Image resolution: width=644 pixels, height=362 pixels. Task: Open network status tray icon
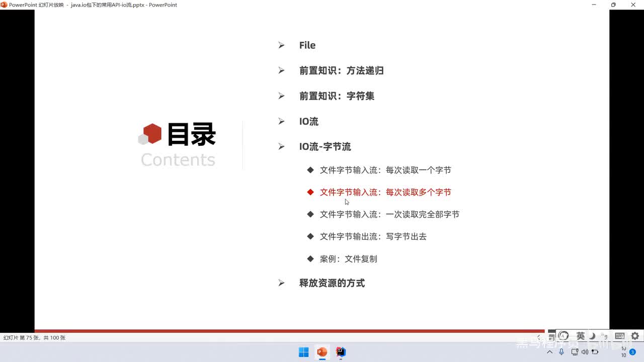[x=575, y=352]
